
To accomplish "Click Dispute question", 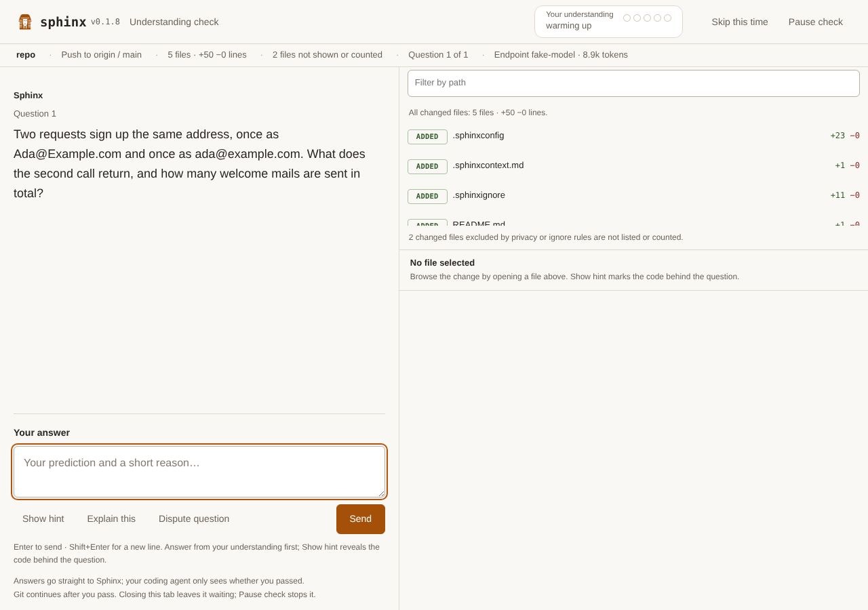I will (194, 518).
